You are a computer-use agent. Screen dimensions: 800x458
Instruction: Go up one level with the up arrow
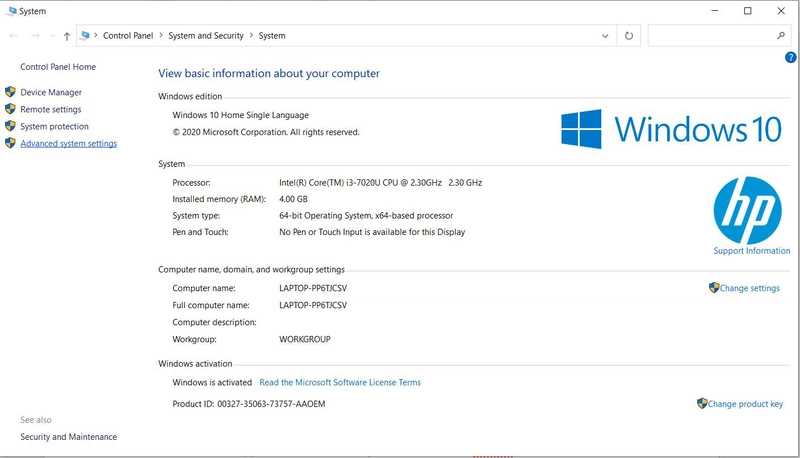point(67,36)
